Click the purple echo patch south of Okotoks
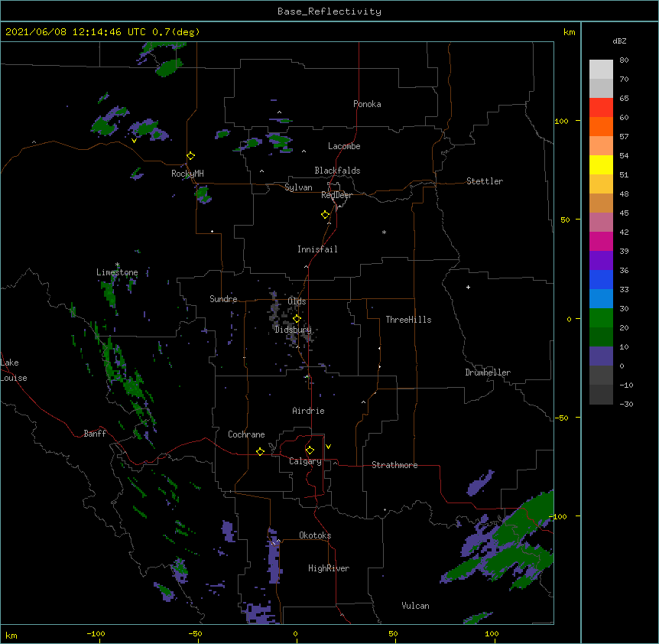The height and width of the screenshot is (644, 659). (274, 555)
